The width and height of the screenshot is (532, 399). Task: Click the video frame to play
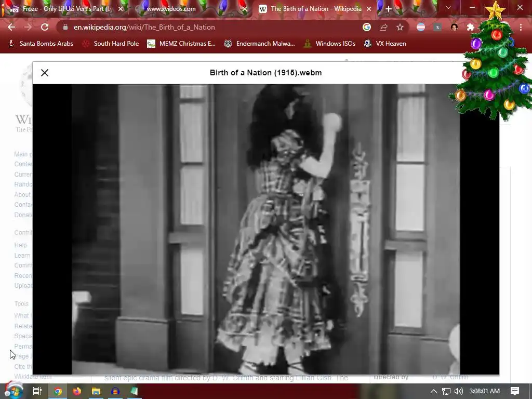pyautogui.click(x=265, y=229)
